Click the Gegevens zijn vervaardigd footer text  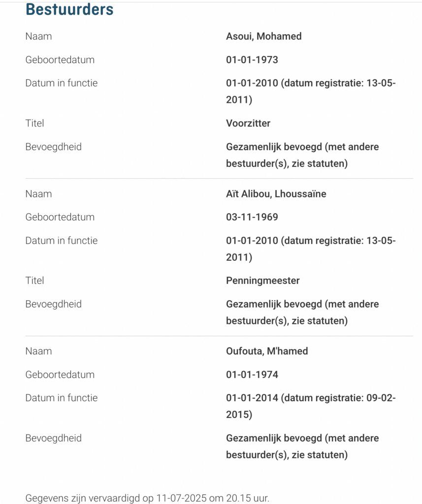[x=147, y=498]
